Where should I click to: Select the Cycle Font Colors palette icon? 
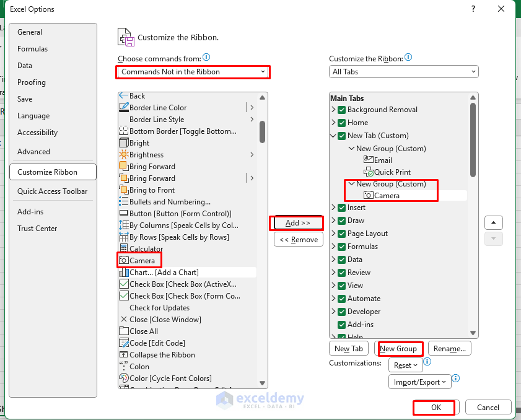click(124, 378)
